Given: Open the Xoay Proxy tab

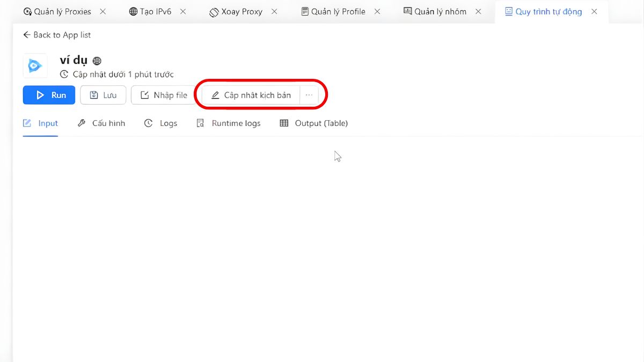Looking at the screenshot, I should [236, 11].
